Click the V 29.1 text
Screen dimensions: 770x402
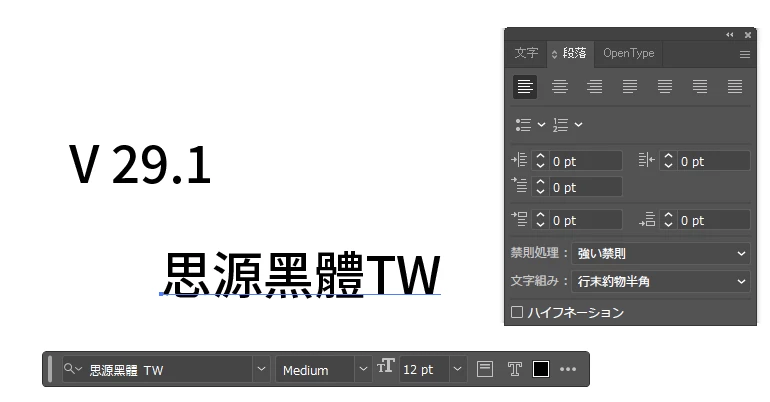coord(140,165)
